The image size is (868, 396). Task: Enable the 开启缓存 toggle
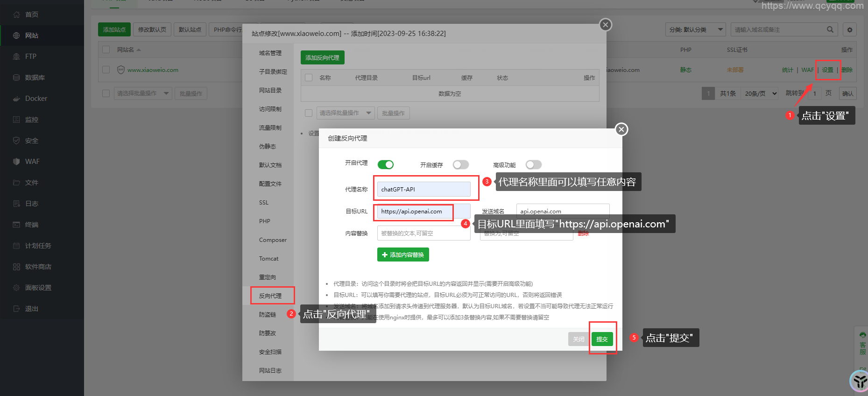click(x=460, y=164)
